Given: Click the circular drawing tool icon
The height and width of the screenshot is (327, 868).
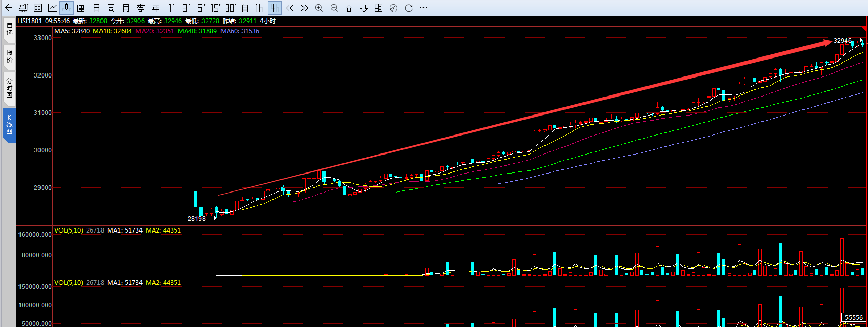Looking at the screenshot, I should pos(393,8).
